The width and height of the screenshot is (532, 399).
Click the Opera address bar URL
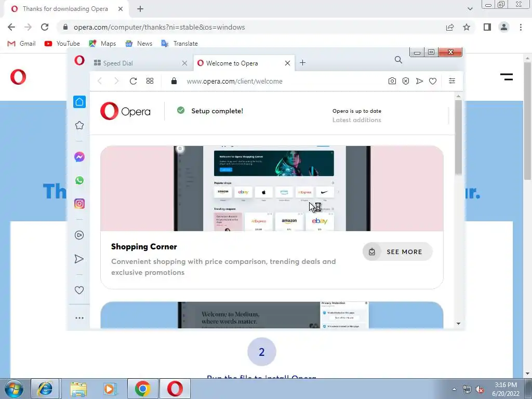click(x=234, y=81)
